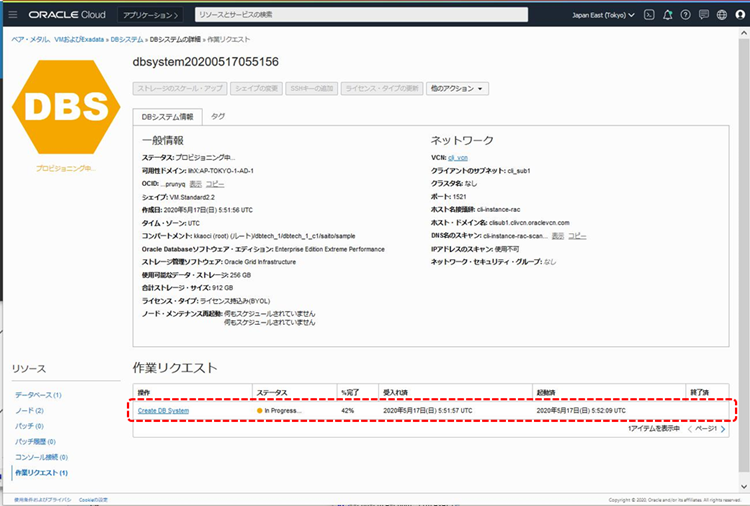This screenshot has height=506, width=750.
Task: Open the user profile icon
Action: coord(741,15)
